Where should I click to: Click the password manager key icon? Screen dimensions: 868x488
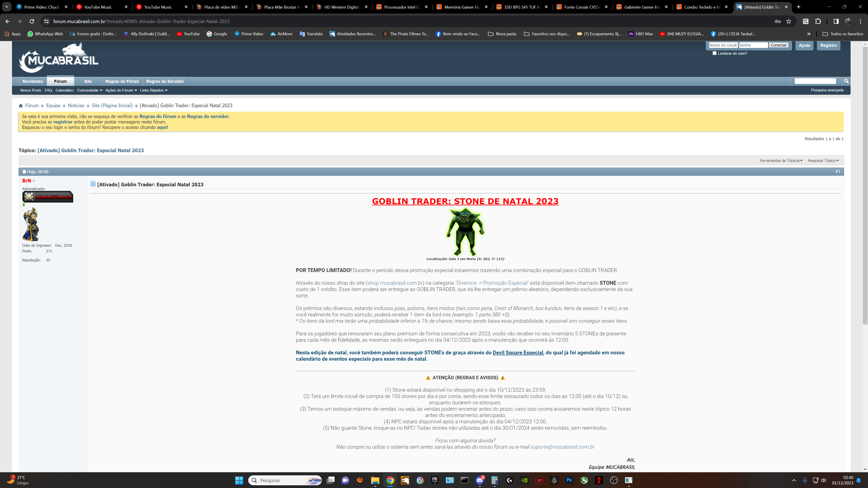coord(777,21)
